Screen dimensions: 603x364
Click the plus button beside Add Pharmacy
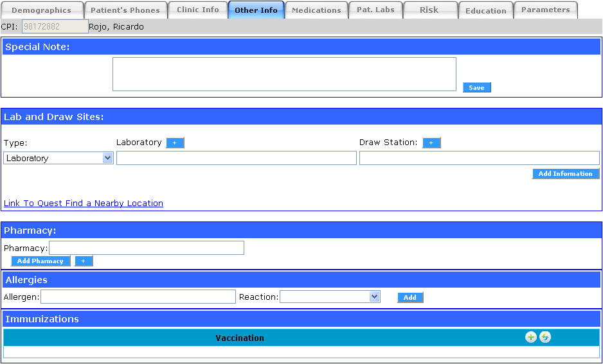pyautogui.click(x=84, y=261)
